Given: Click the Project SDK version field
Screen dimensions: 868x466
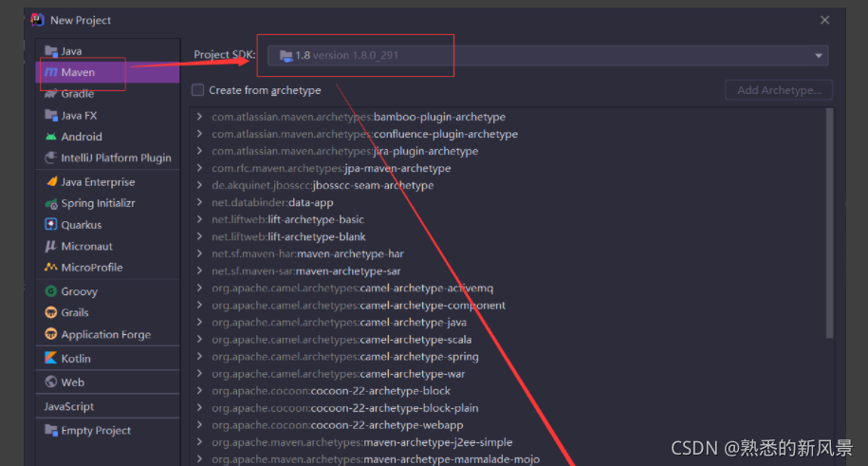Looking at the screenshot, I should [x=547, y=55].
